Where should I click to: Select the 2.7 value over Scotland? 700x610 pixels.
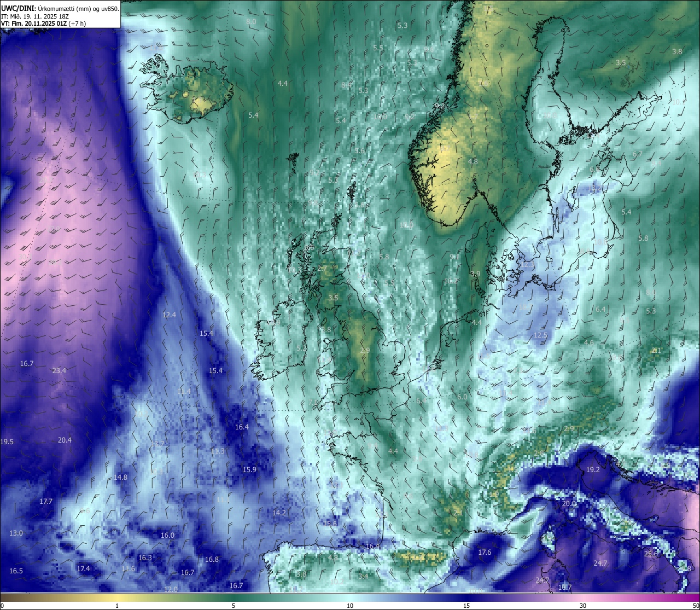click(322, 269)
